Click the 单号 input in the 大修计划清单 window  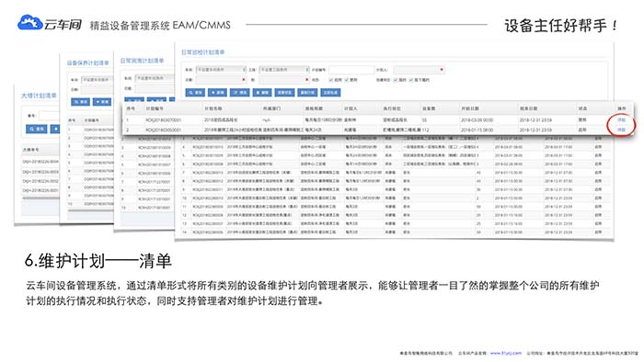coord(50,116)
